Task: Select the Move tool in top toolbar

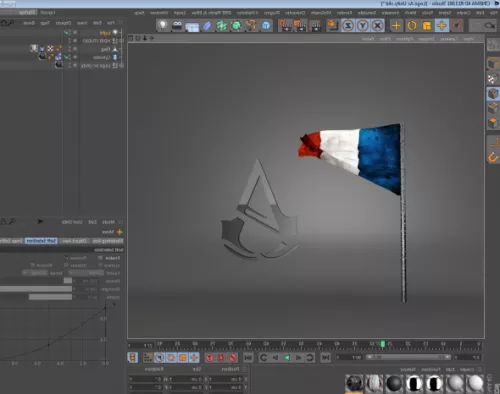Action: [x=442, y=26]
